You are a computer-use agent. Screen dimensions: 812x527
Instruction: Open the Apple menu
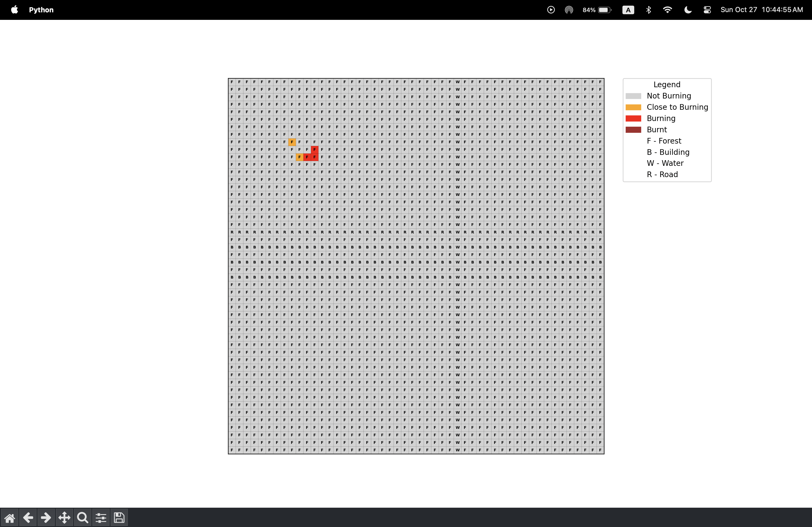point(14,10)
